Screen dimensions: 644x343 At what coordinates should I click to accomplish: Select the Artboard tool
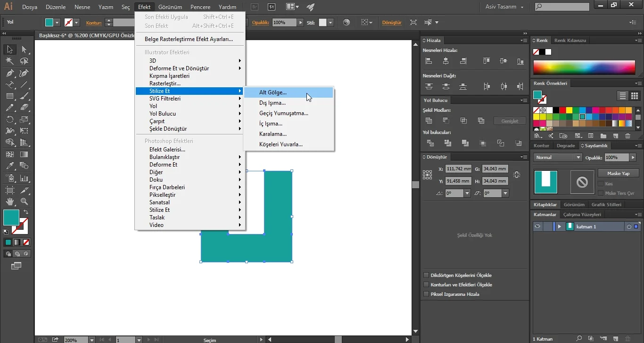point(10,190)
